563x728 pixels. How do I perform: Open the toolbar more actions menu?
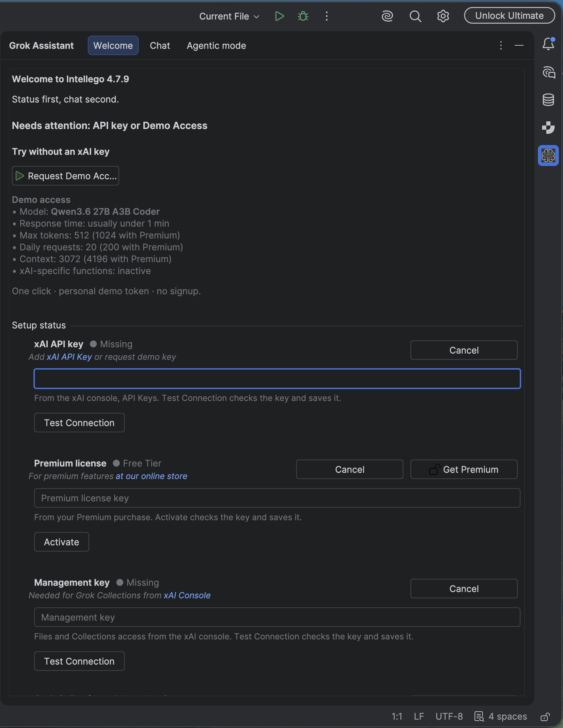coord(326,16)
